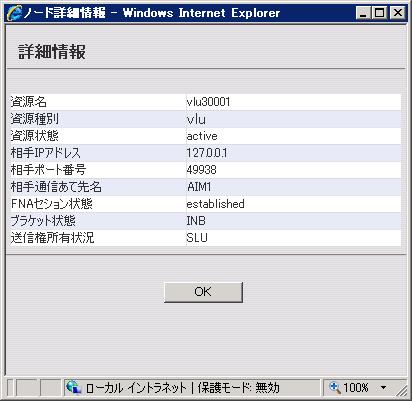
Task: Close the ノード詳細情報 window
Action: coord(397,13)
